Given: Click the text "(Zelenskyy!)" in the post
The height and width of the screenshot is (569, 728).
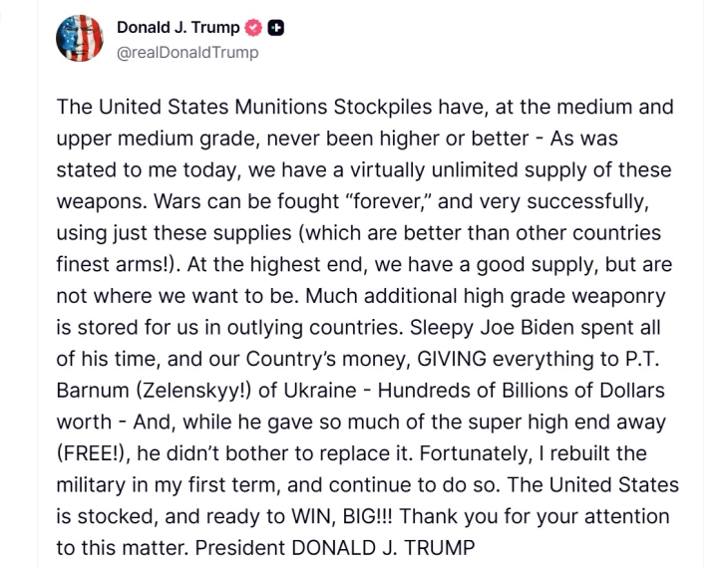Looking at the screenshot, I should tap(202, 390).
